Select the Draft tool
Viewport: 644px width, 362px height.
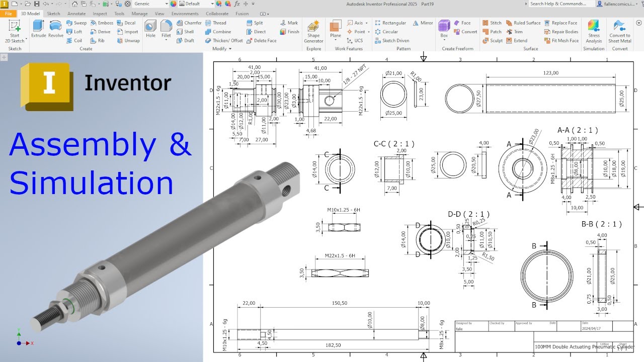pyautogui.click(x=185, y=41)
